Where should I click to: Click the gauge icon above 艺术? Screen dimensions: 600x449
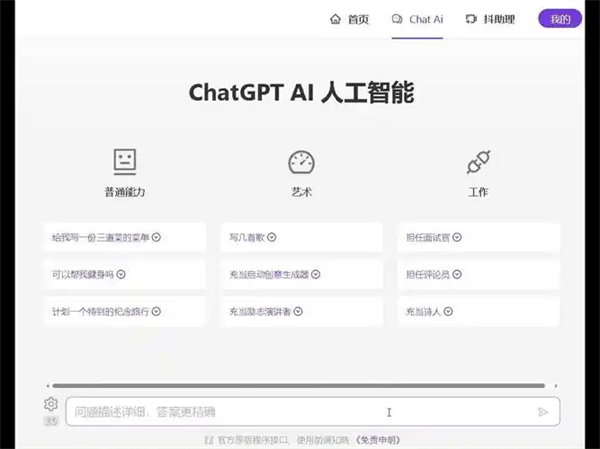pos(302,163)
